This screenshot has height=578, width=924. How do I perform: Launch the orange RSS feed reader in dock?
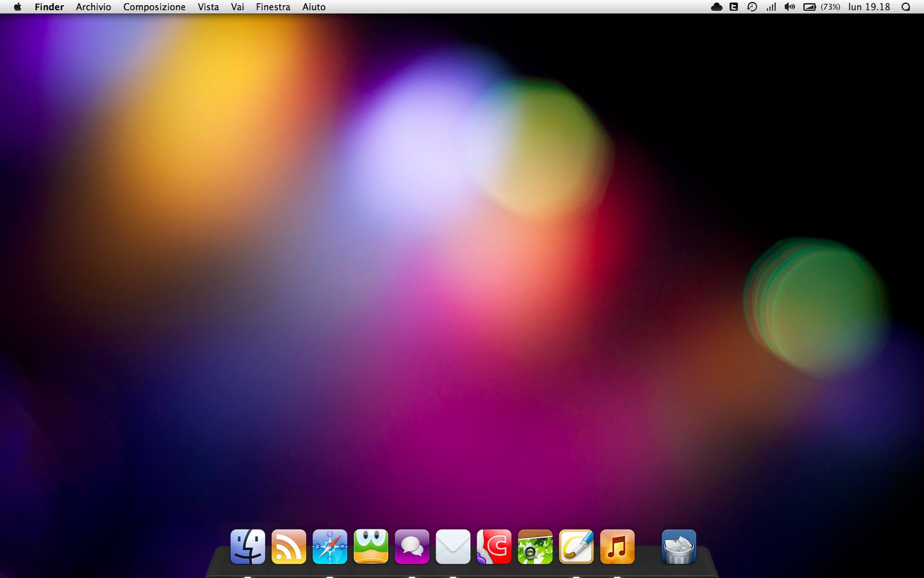click(x=289, y=547)
